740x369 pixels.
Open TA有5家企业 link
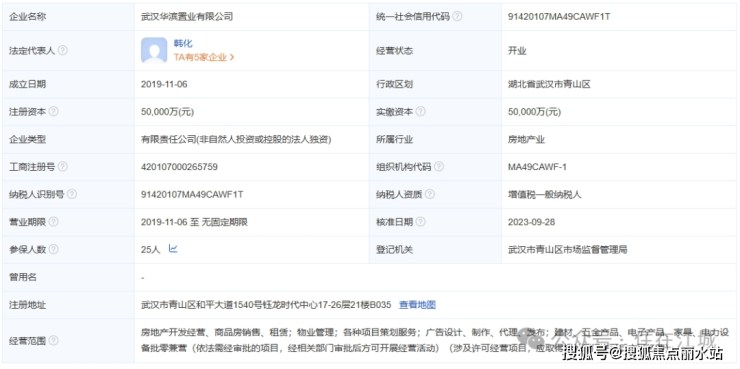[204, 58]
